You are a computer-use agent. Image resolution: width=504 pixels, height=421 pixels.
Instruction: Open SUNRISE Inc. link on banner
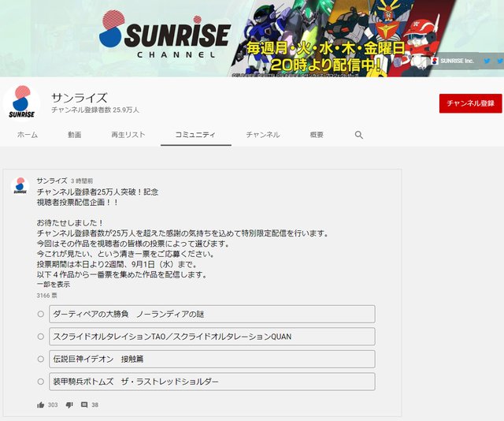coord(454,61)
